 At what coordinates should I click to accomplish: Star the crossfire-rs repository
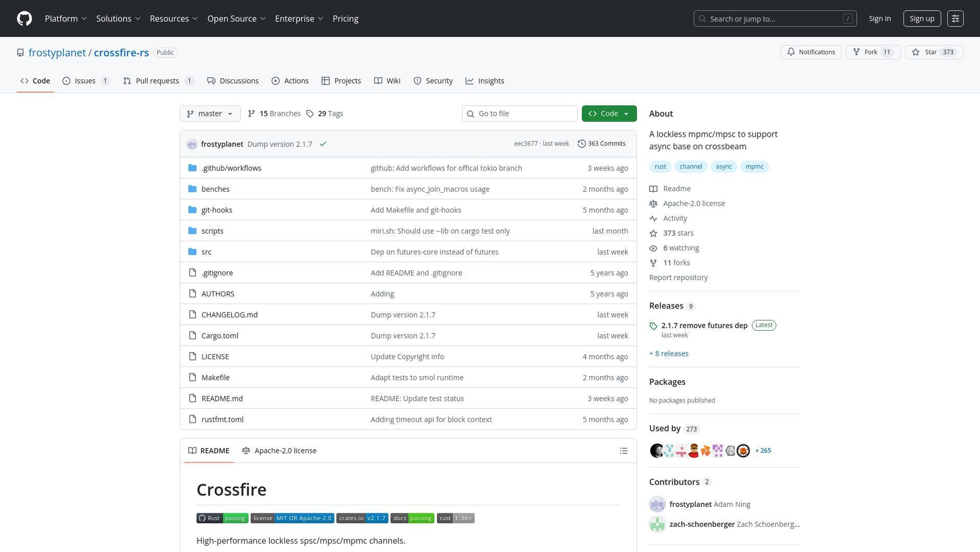point(934,52)
